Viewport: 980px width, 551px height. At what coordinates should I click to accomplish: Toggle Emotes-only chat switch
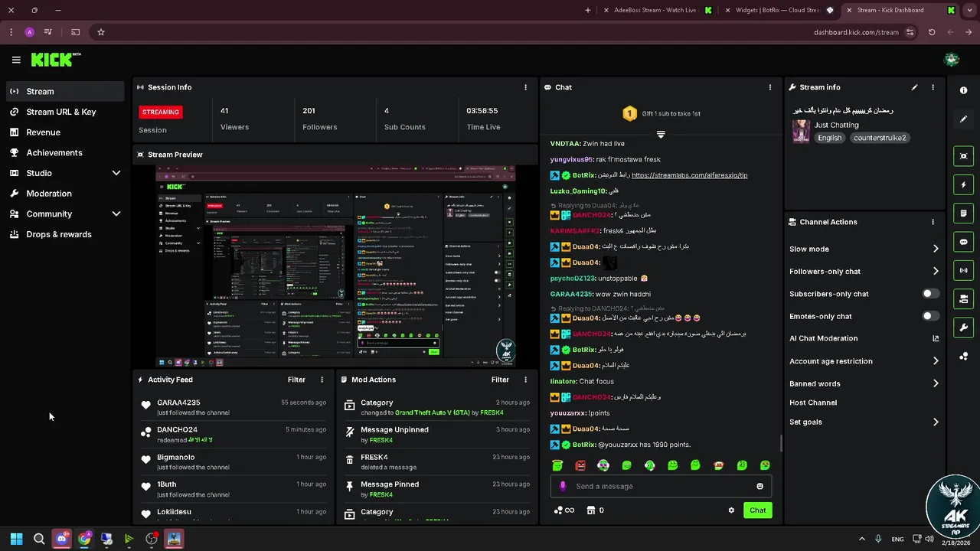pos(931,316)
